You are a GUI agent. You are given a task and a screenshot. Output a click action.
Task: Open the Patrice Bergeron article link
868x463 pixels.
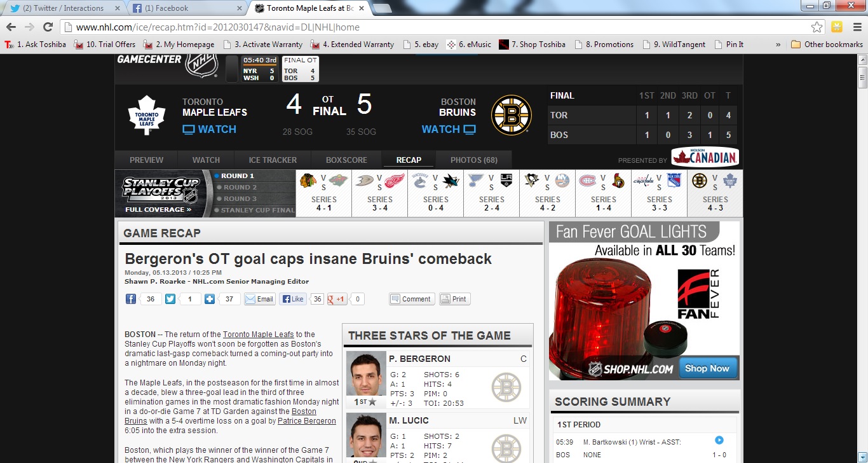tap(307, 421)
